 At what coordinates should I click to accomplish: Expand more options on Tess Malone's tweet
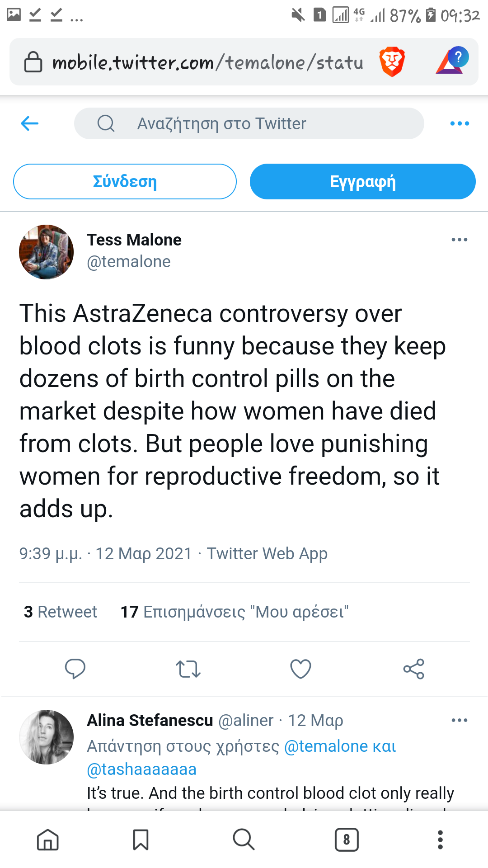459,240
